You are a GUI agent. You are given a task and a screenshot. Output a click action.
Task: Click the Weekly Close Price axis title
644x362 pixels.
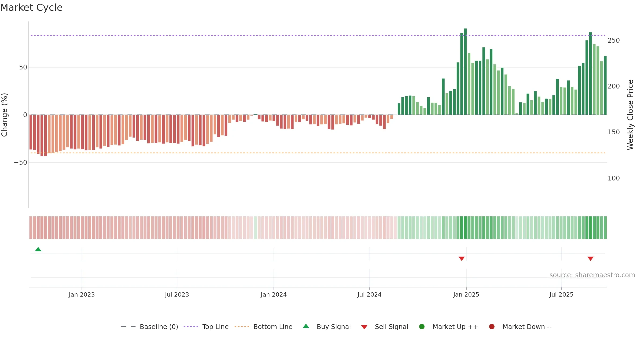[x=630, y=115]
